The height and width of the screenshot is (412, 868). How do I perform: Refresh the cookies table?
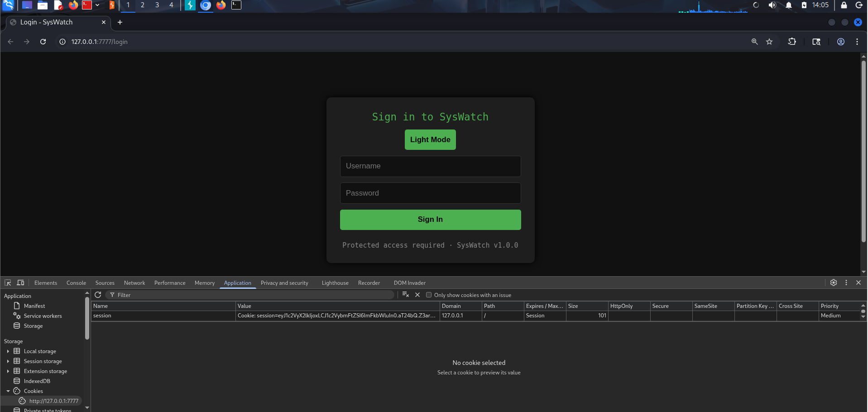[98, 295]
